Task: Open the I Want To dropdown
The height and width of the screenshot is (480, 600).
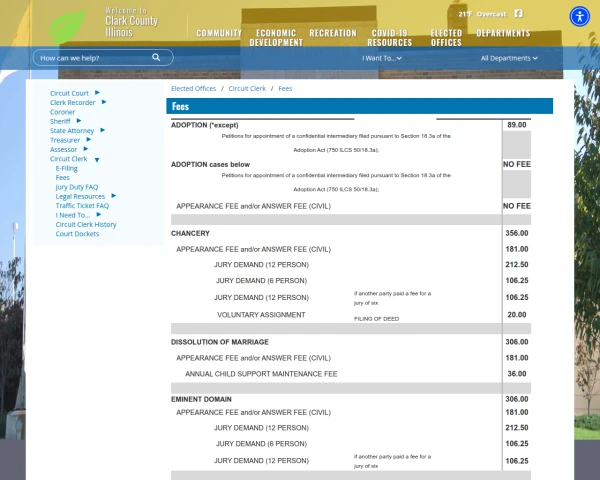Action: point(382,58)
